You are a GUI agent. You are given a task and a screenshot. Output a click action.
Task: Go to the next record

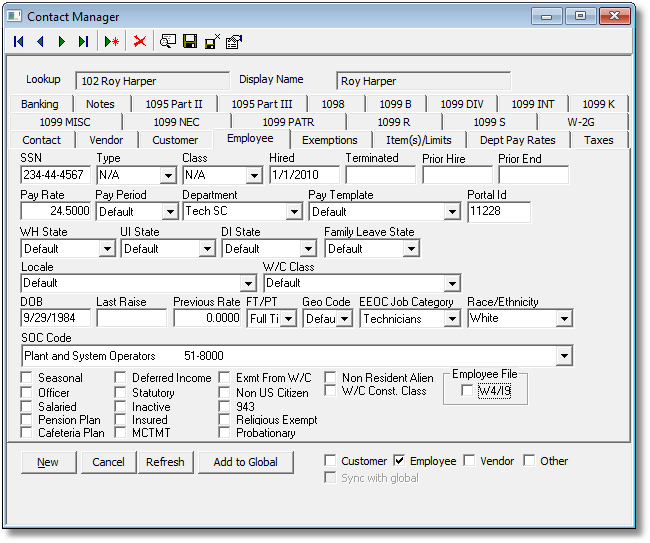(62, 41)
